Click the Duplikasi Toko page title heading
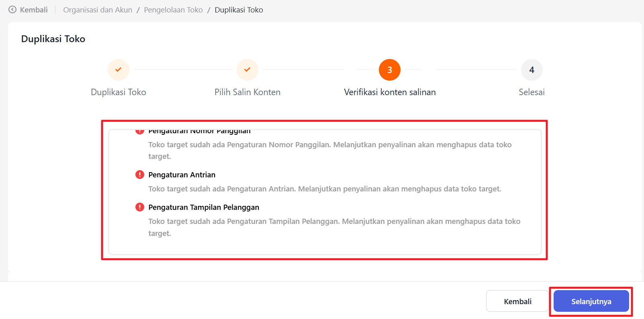This screenshot has width=644, height=319. coord(53,39)
